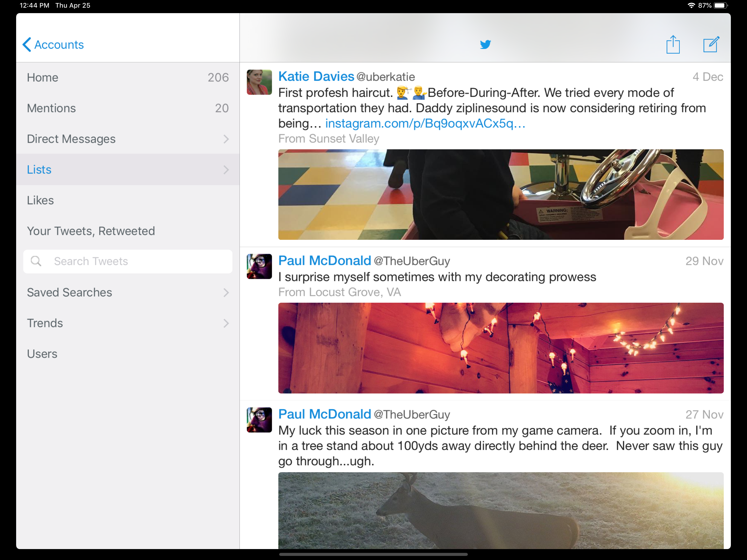This screenshot has width=747, height=560.
Task: Open Katie Davies' profile avatar
Action: pyautogui.click(x=259, y=82)
